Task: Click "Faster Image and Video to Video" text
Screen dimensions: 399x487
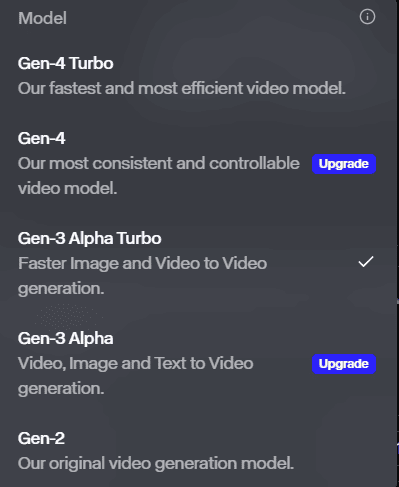Action: click(143, 263)
